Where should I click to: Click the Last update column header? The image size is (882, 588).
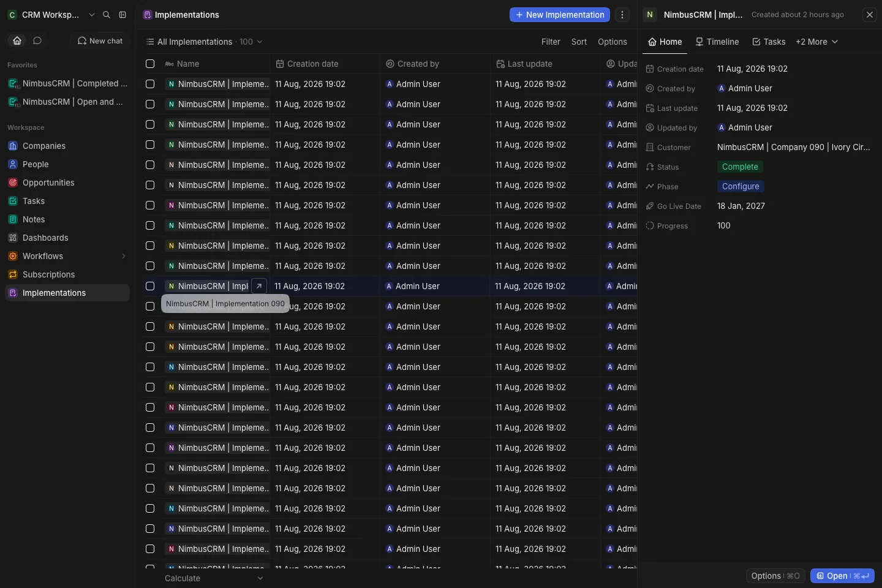[x=545, y=64]
